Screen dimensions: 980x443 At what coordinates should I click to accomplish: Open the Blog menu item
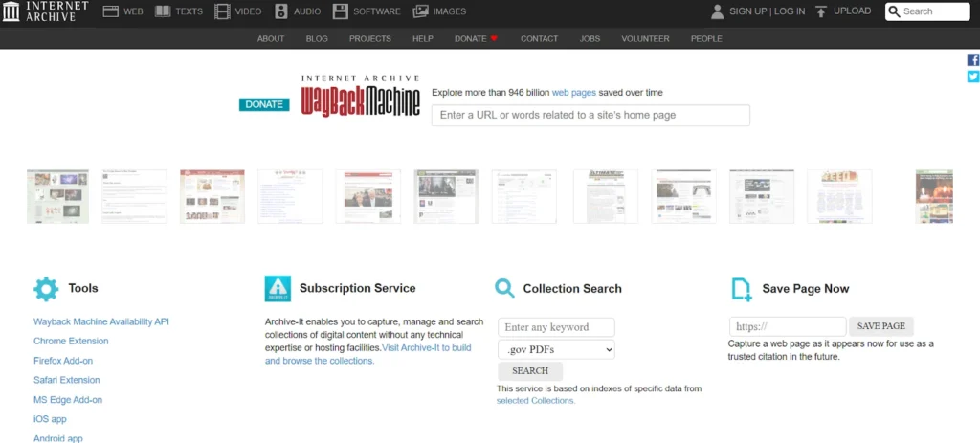[317, 38]
